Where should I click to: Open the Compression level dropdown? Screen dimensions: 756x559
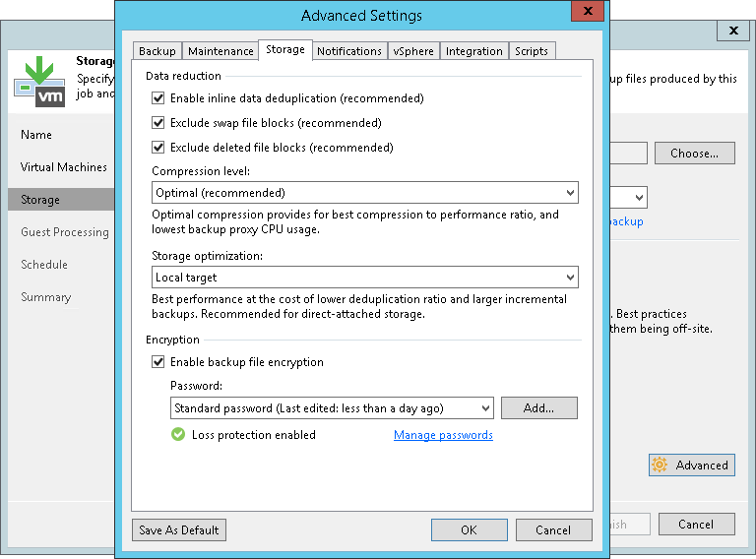pos(364,193)
